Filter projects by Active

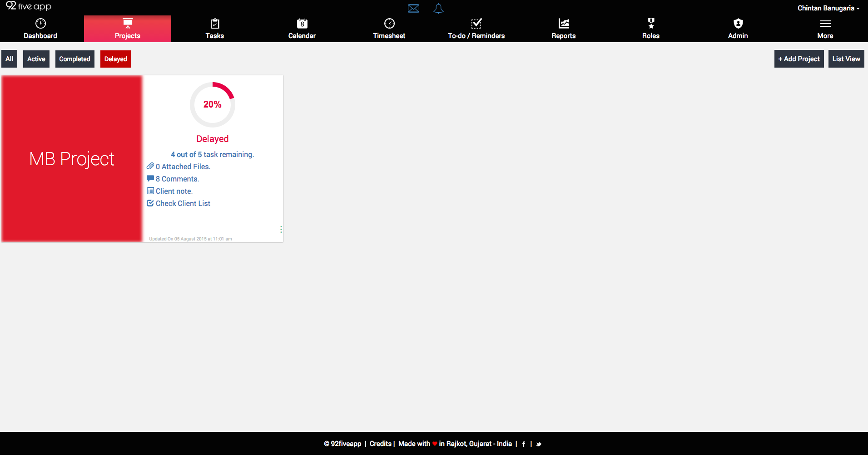(36, 59)
